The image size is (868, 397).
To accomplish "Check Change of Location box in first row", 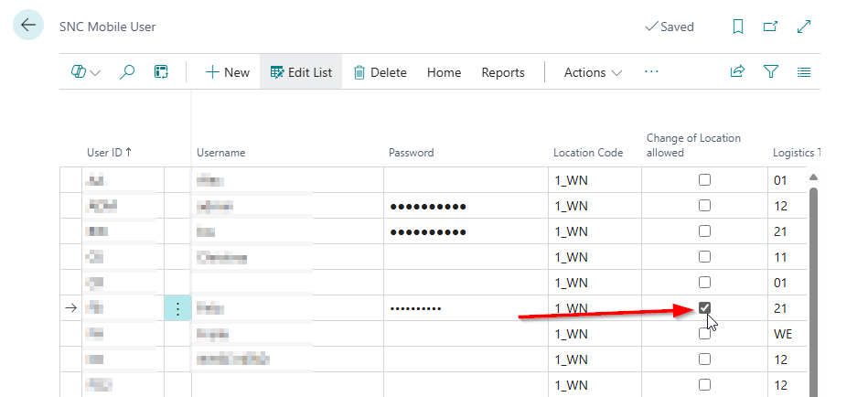I will pos(704,180).
